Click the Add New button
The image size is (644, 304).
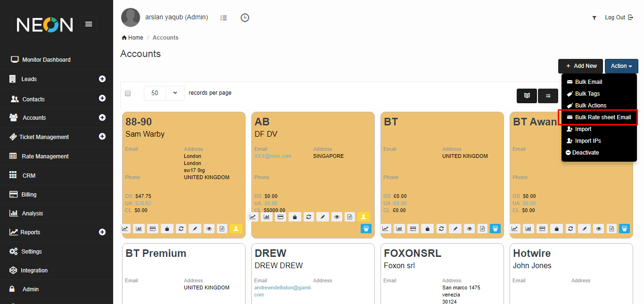pyautogui.click(x=580, y=66)
